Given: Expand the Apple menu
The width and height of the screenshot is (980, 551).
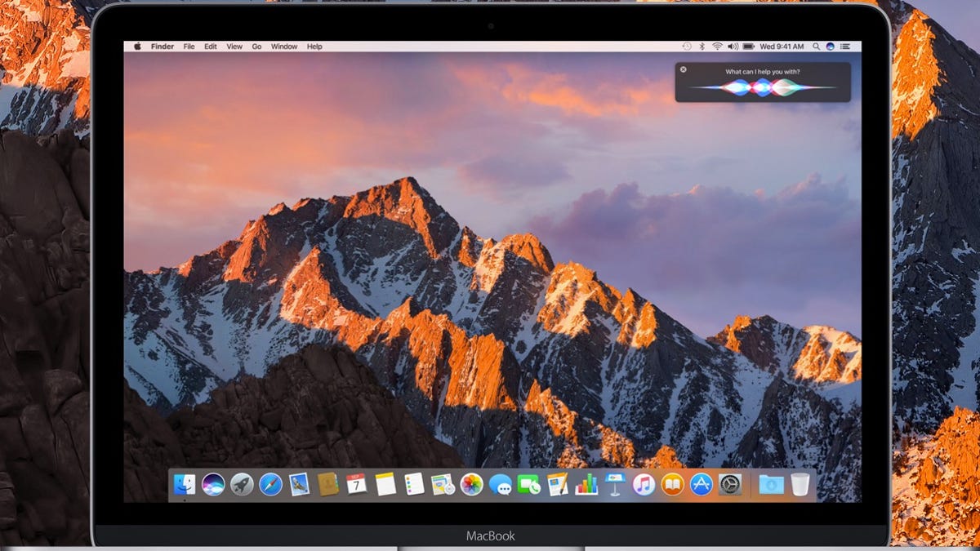Looking at the screenshot, I should 137,47.
